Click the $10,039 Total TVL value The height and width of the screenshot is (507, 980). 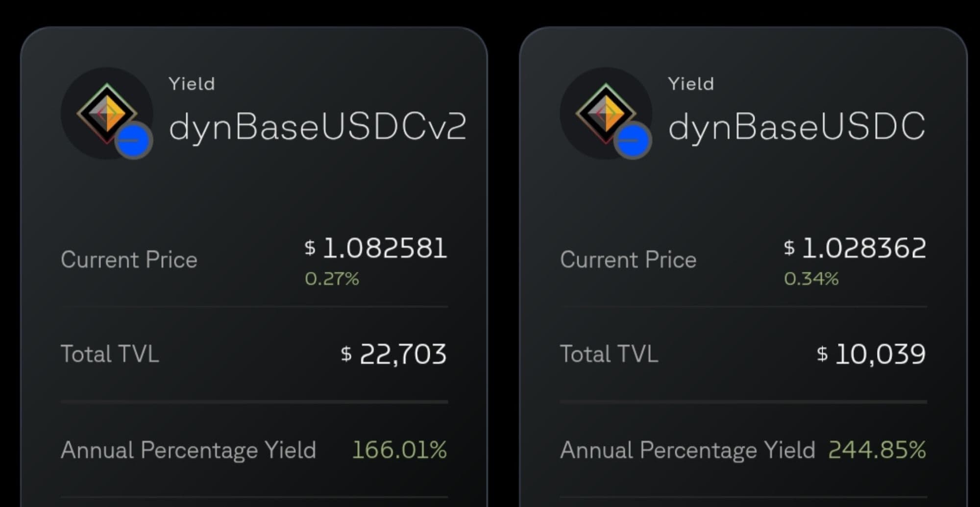click(x=871, y=354)
